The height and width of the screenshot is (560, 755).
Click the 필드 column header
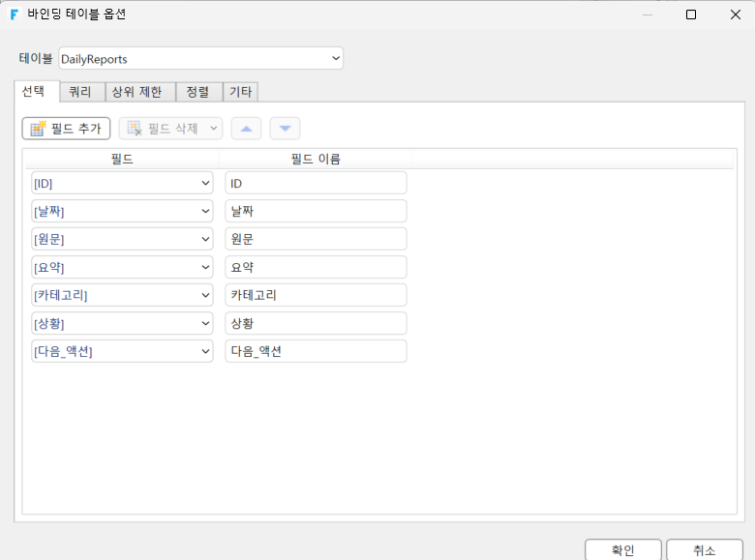click(122, 159)
